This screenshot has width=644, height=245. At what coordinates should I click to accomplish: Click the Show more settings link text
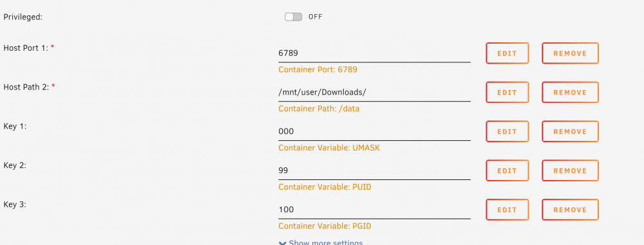pos(326,242)
